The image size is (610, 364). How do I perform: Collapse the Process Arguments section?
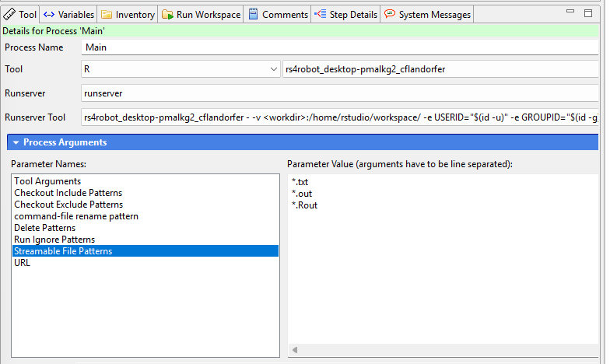pos(16,142)
